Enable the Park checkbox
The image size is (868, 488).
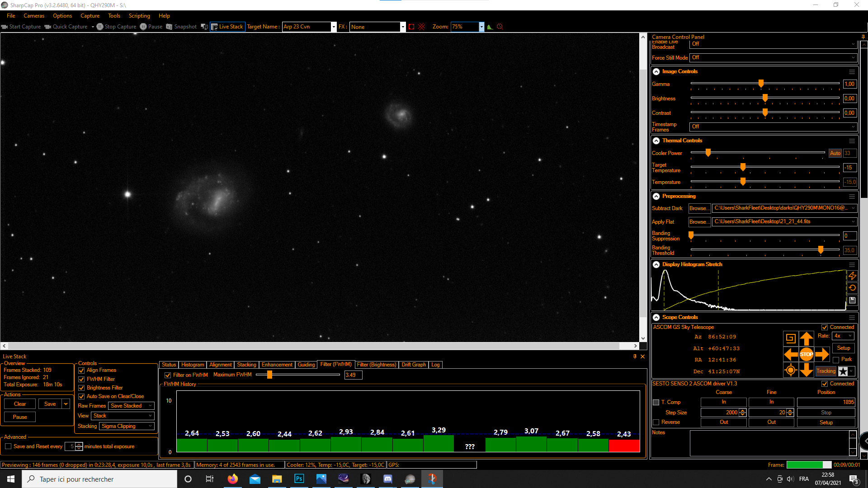pos(836,360)
